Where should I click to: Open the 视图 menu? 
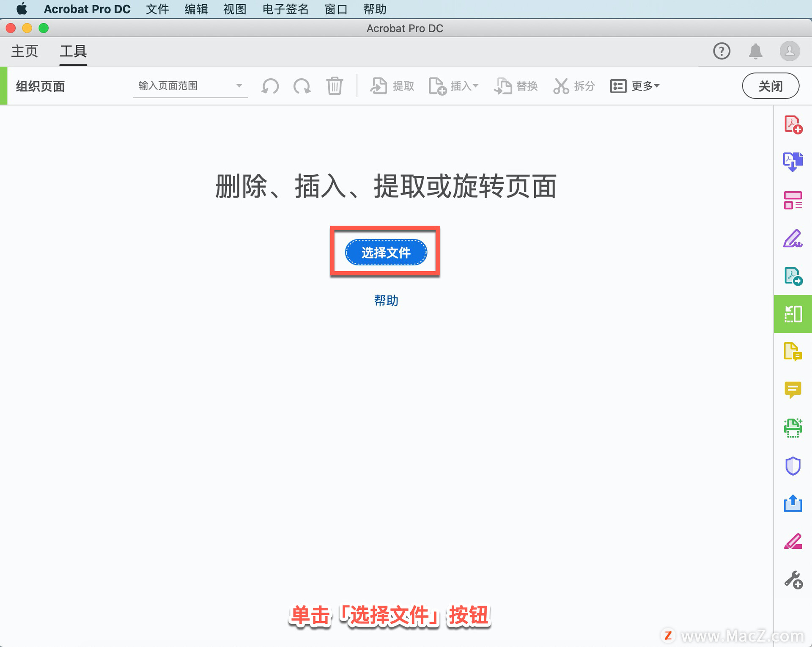(235, 9)
